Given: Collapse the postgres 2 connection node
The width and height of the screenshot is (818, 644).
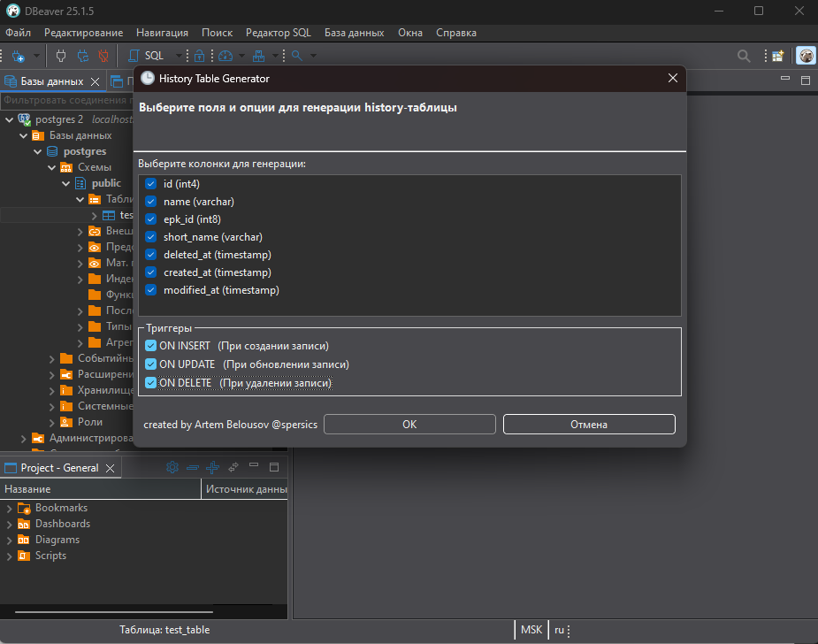Looking at the screenshot, I should point(10,120).
